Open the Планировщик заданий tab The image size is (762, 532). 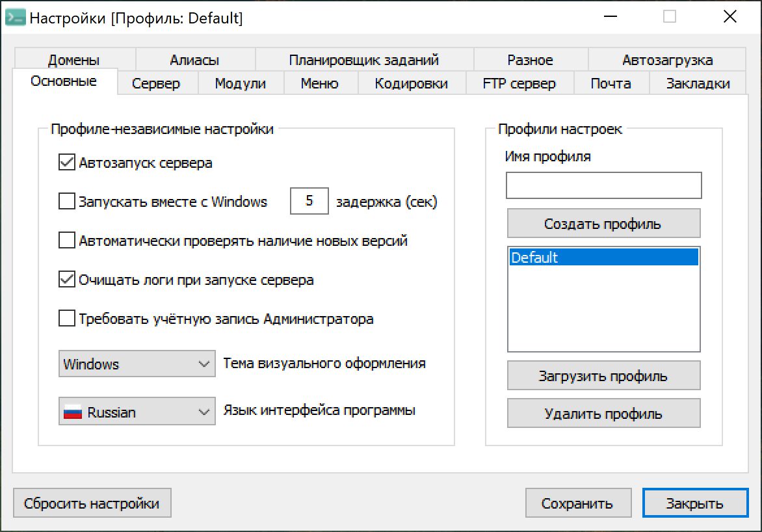click(363, 60)
